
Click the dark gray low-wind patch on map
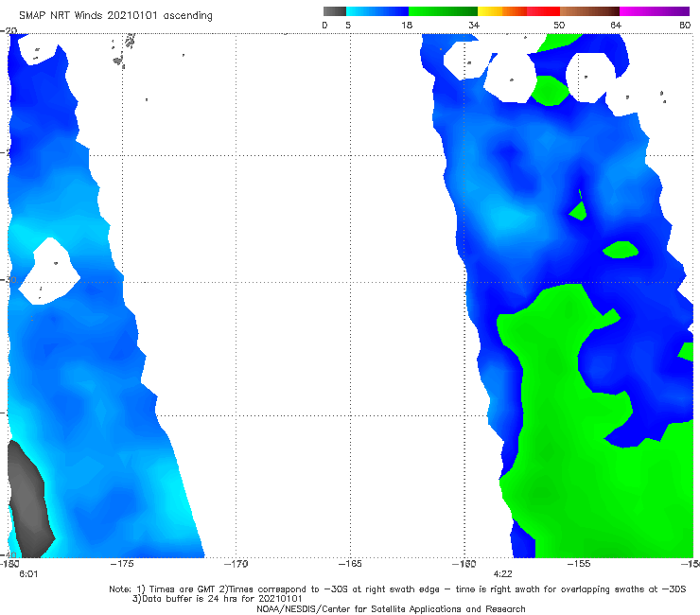[30, 500]
